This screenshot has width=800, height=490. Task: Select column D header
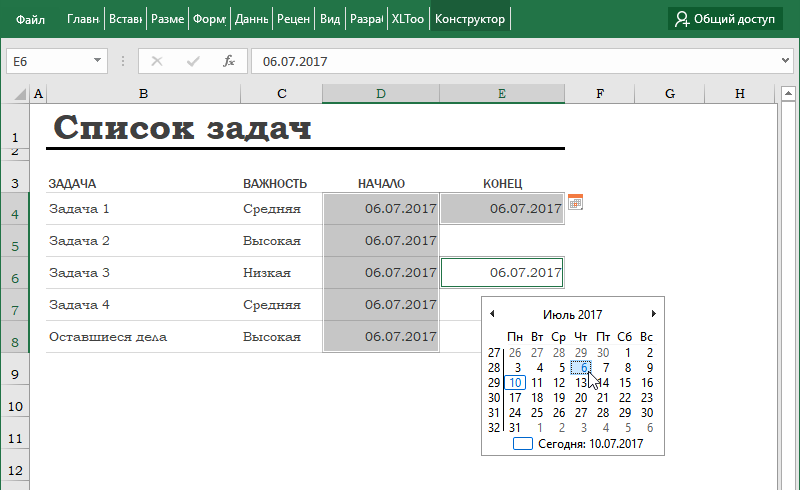pos(380,94)
